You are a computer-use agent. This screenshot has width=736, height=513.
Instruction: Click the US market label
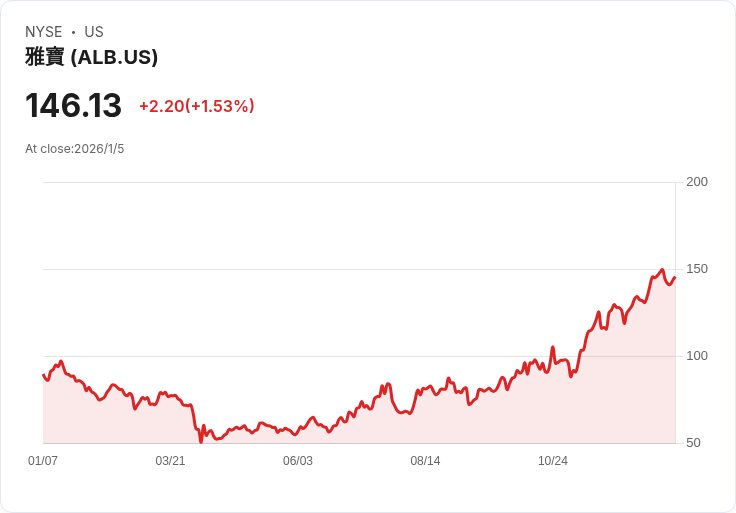coord(94,32)
